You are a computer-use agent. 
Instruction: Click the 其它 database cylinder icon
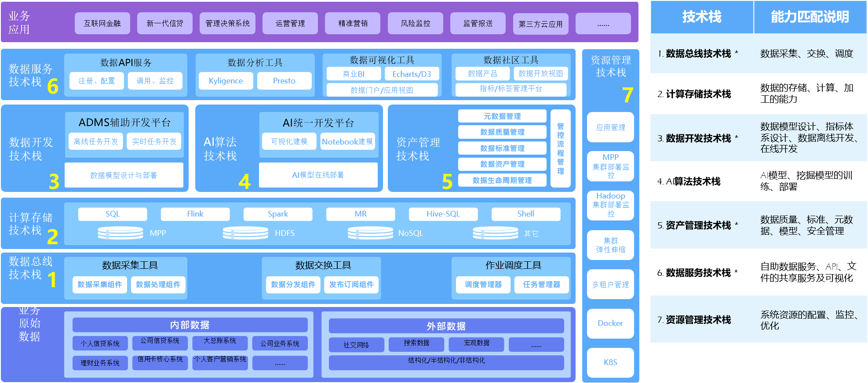click(x=496, y=233)
